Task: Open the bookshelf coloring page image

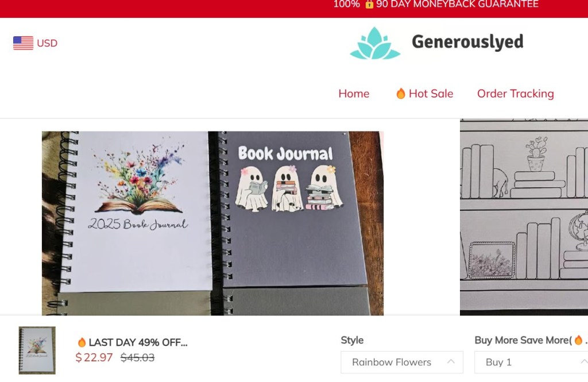Action: 524,217
